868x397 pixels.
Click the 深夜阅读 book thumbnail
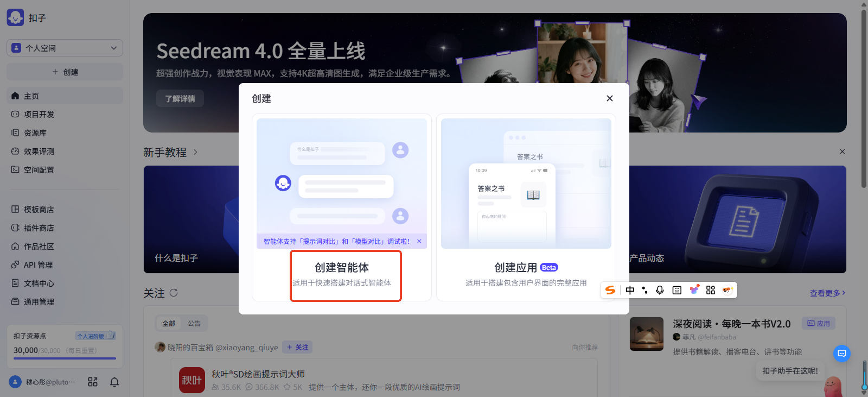coord(647,334)
